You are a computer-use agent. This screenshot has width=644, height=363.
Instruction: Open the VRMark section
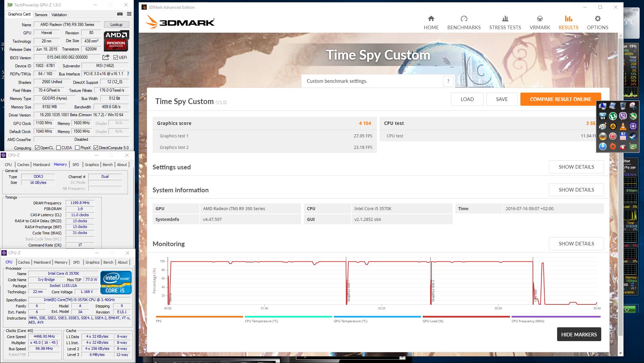click(540, 23)
